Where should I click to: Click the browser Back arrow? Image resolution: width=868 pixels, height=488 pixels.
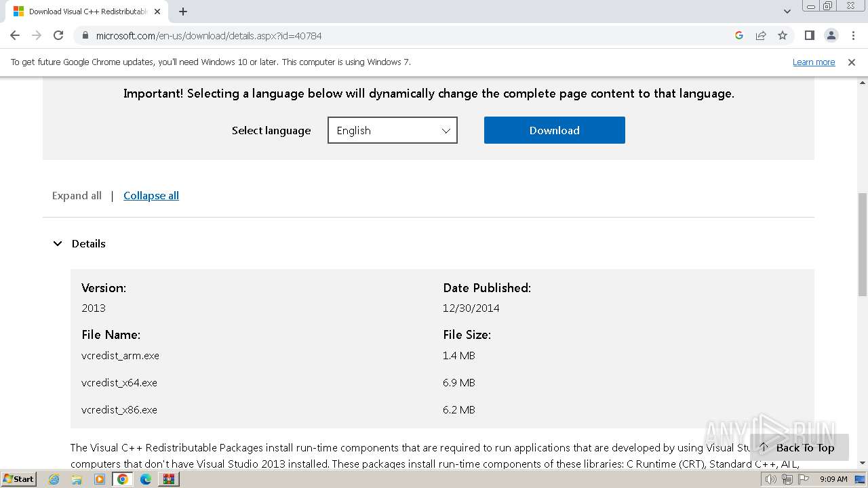15,35
